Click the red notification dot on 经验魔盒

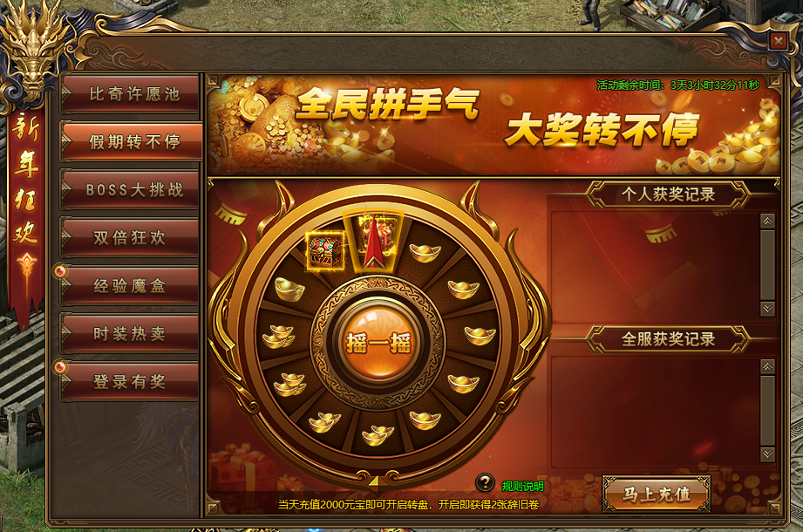pyautogui.click(x=60, y=271)
